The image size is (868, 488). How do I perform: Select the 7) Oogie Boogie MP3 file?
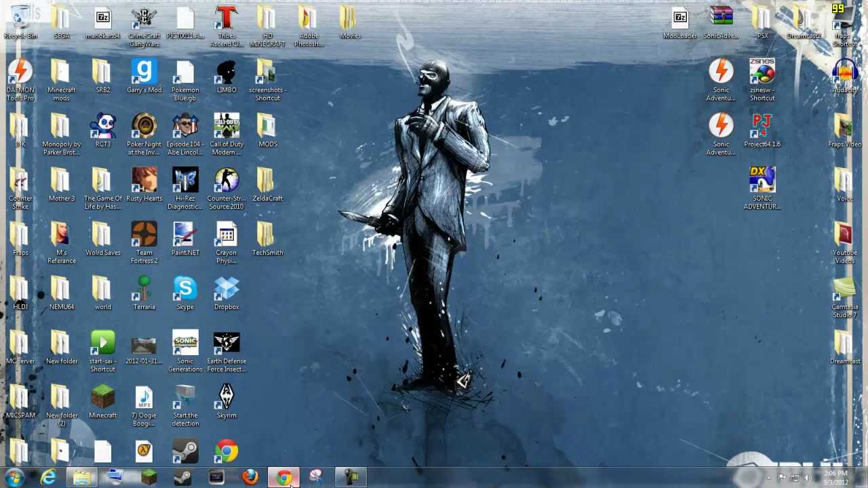(x=144, y=406)
